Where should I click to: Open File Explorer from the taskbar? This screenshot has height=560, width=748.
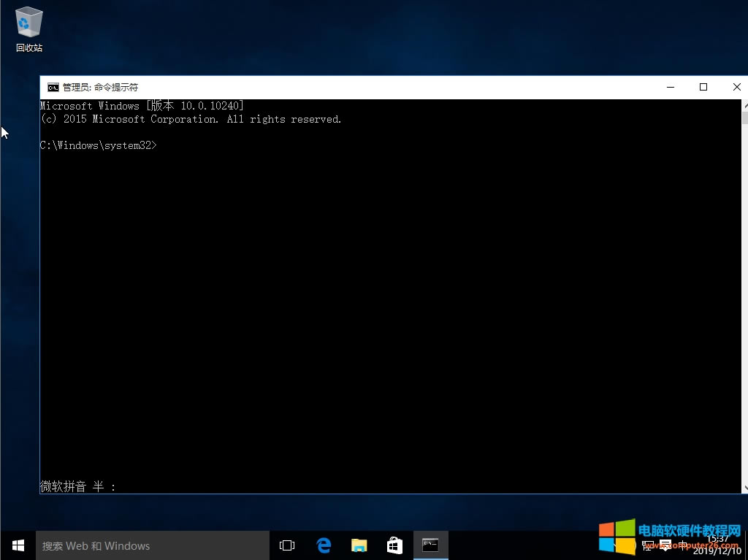point(359,545)
